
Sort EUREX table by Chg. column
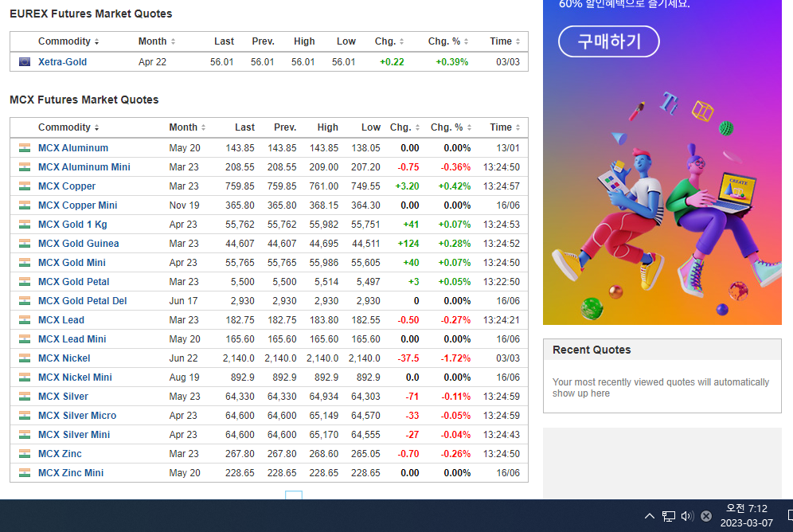point(389,41)
